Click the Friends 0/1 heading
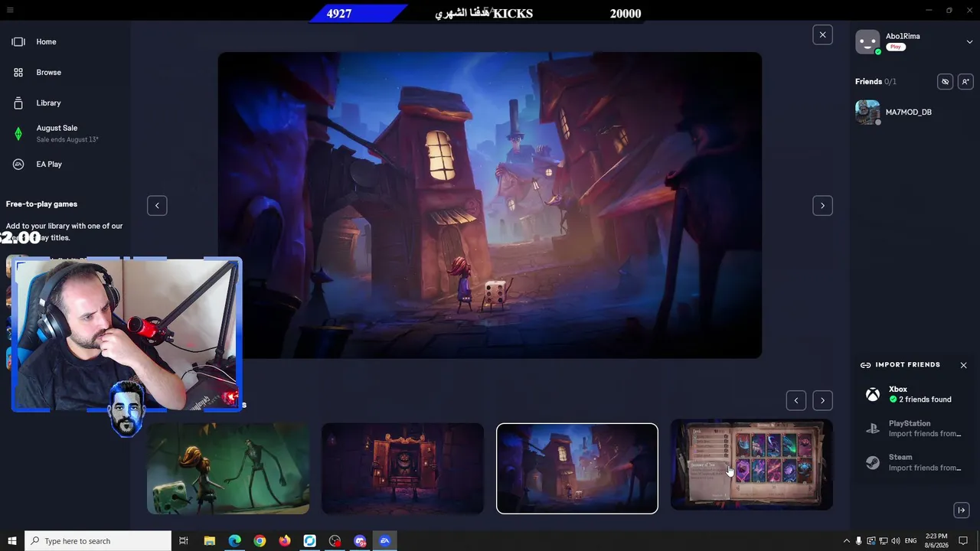This screenshot has height=551, width=980. (x=876, y=82)
